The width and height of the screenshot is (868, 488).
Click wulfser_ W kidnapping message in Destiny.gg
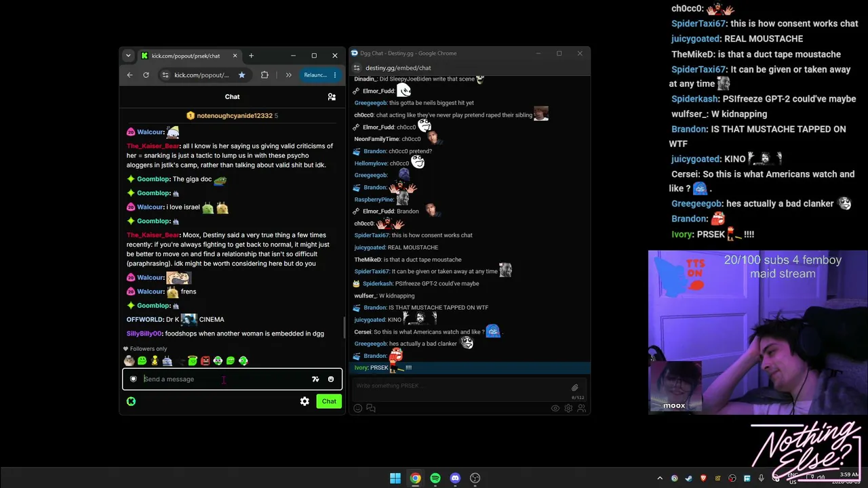(x=384, y=296)
